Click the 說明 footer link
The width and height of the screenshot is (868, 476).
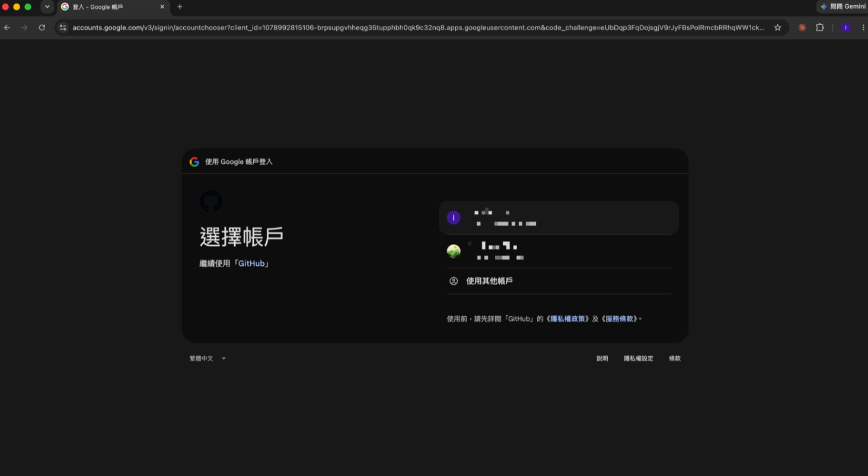[602, 358]
